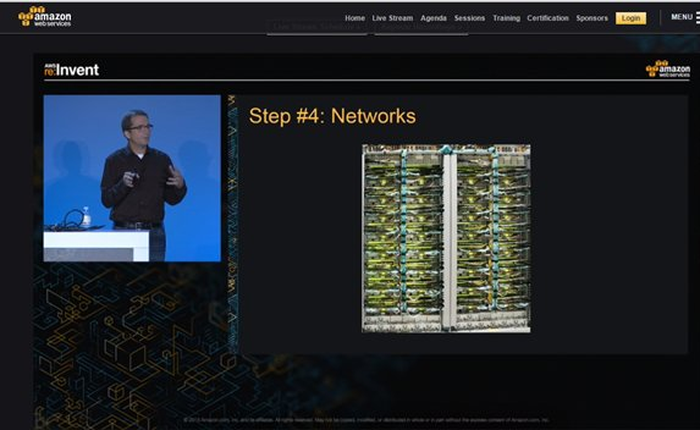700x430 pixels.
Task: Go to the Home page
Action: tap(355, 18)
